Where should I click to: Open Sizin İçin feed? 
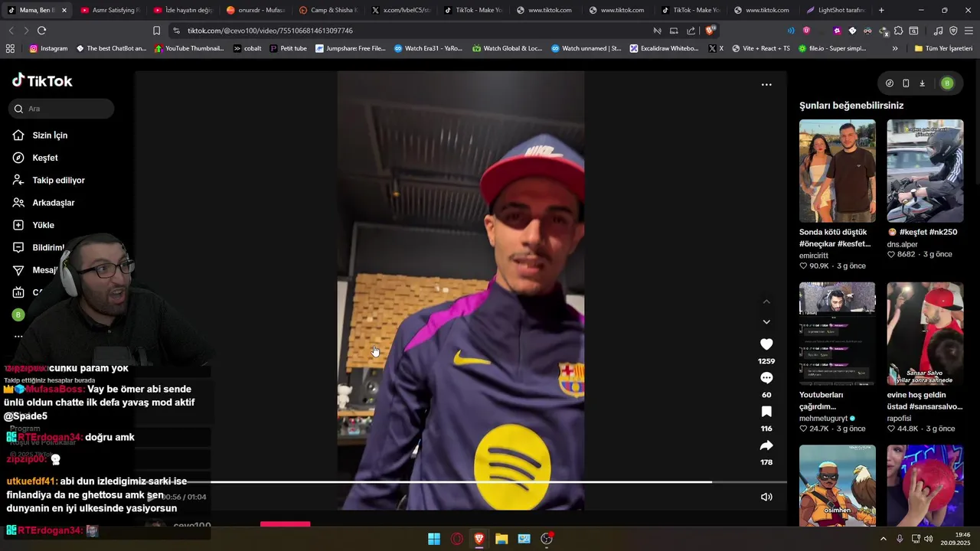click(50, 135)
